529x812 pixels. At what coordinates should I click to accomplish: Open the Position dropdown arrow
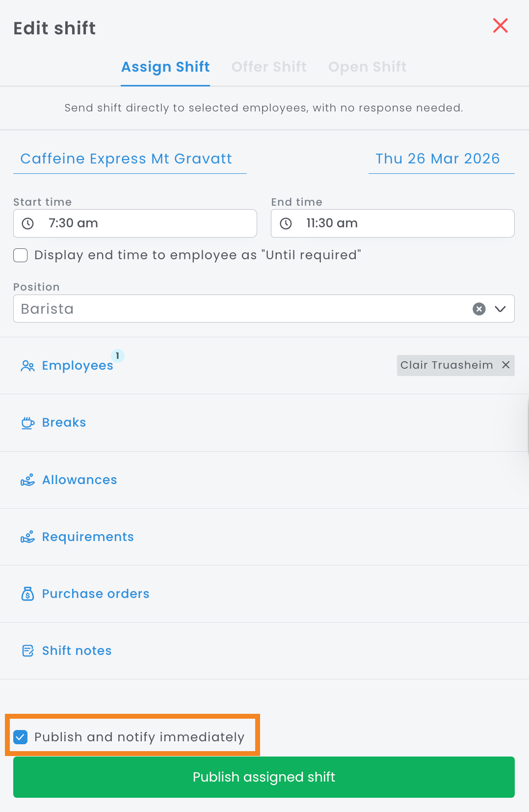click(500, 309)
